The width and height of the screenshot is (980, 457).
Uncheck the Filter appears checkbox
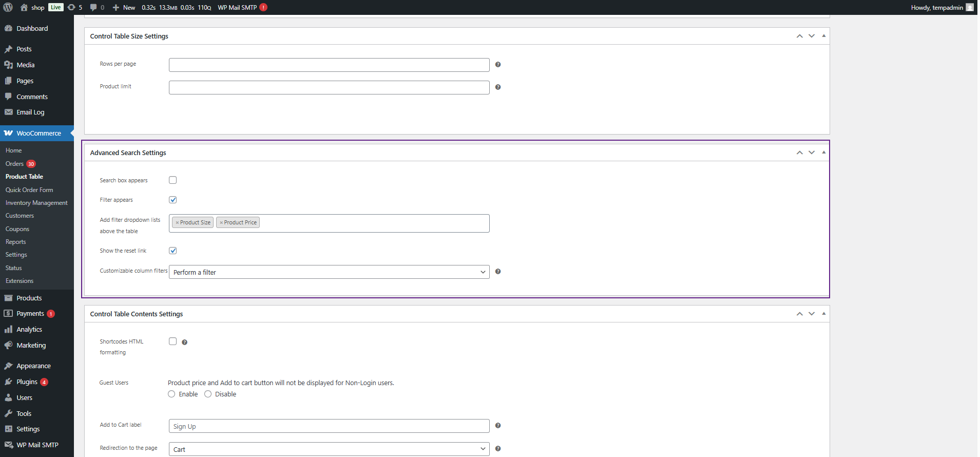pos(172,200)
